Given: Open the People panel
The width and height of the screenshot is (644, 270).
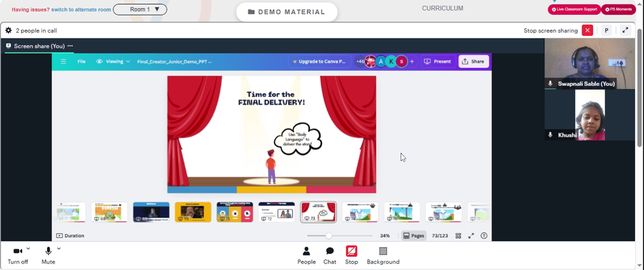Looking at the screenshot, I should click(307, 256).
